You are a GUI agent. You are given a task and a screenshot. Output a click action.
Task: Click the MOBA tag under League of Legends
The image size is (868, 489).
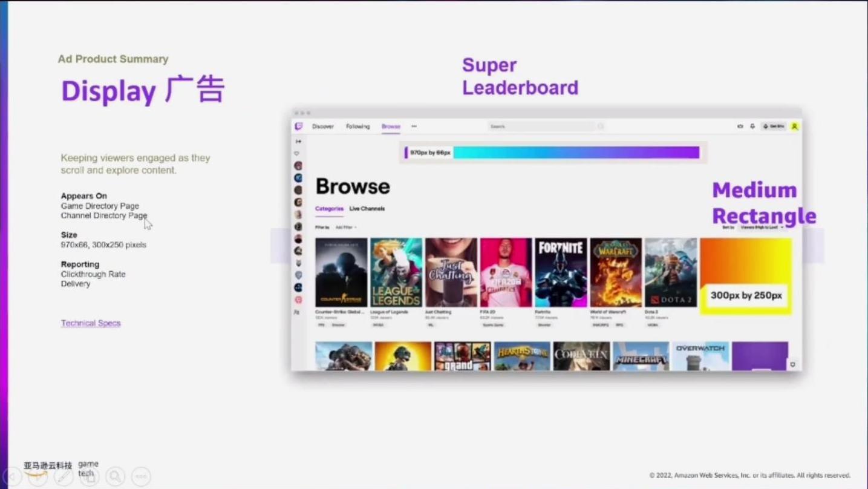378,325
